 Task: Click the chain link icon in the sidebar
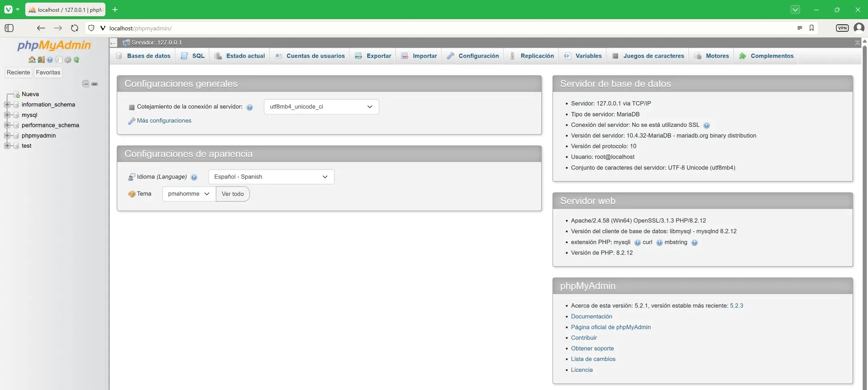click(95, 84)
